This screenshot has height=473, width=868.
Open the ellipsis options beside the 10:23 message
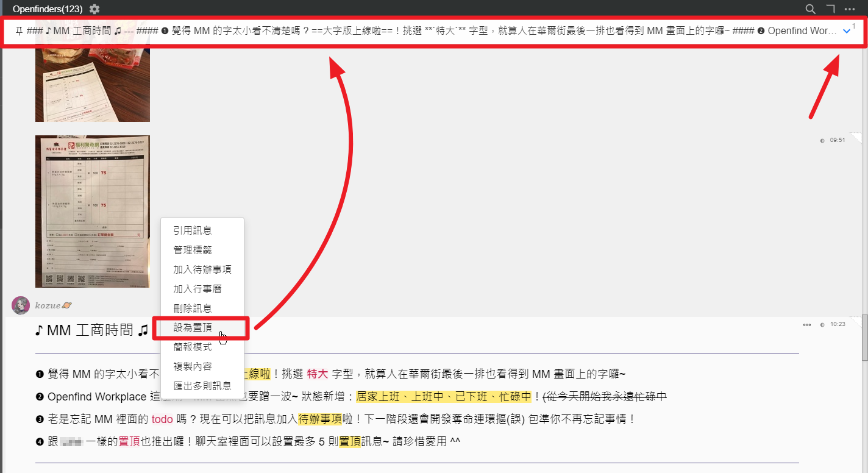tap(806, 324)
